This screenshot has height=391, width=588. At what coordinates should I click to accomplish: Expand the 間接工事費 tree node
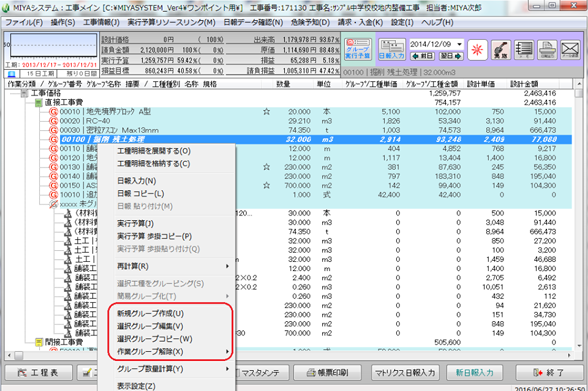pyautogui.click(x=39, y=342)
